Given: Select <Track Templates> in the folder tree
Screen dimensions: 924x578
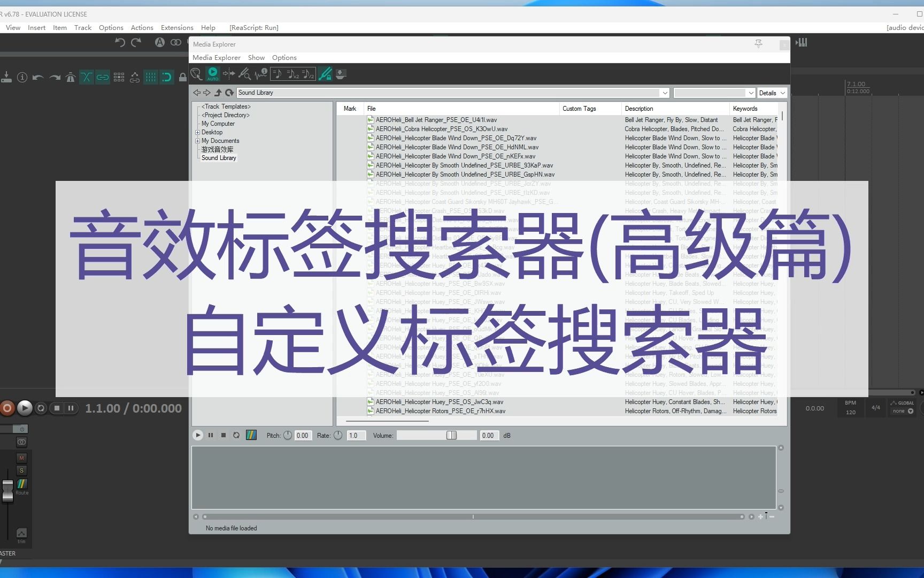Looking at the screenshot, I should pos(226,107).
